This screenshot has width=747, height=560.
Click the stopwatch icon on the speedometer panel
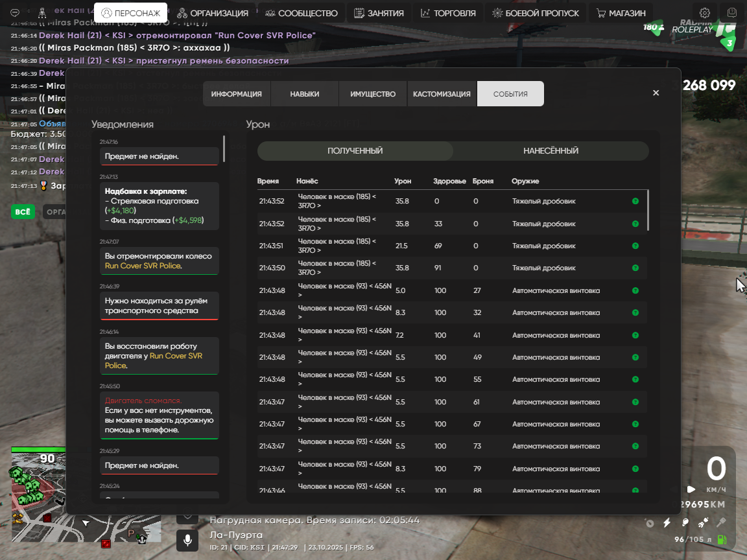(x=649, y=522)
